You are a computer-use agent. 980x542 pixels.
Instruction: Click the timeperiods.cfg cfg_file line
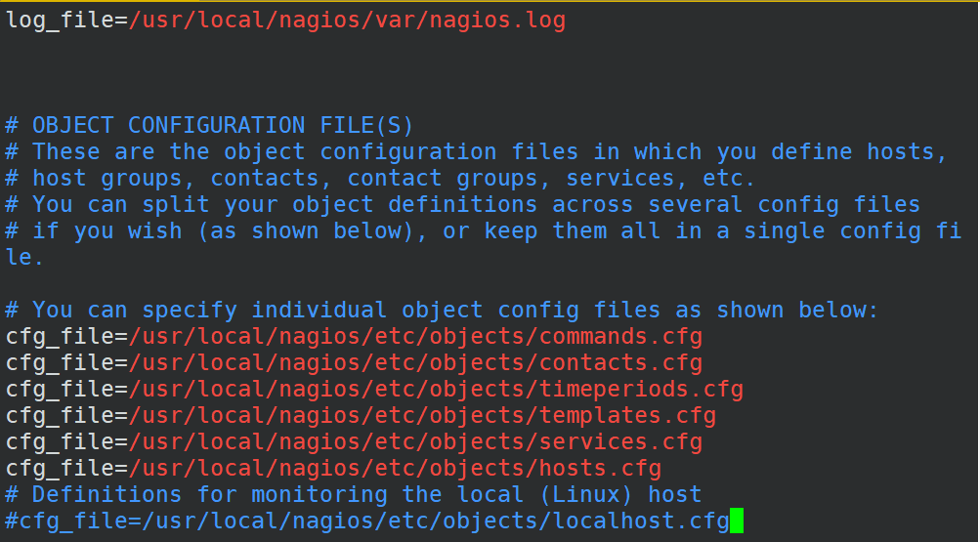click(x=374, y=389)
